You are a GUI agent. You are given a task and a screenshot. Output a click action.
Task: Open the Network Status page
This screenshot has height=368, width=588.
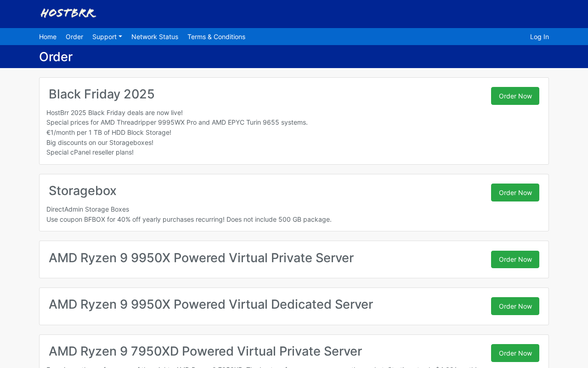tap(155, 37)
